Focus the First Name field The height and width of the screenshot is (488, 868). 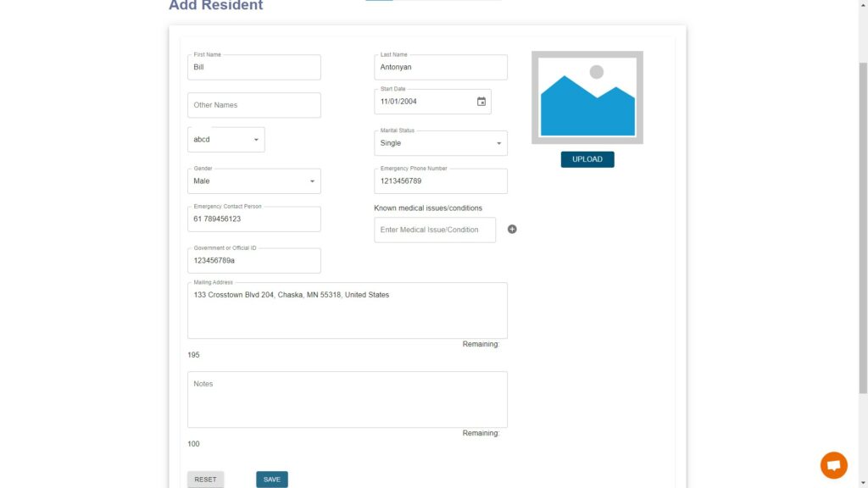254,67
